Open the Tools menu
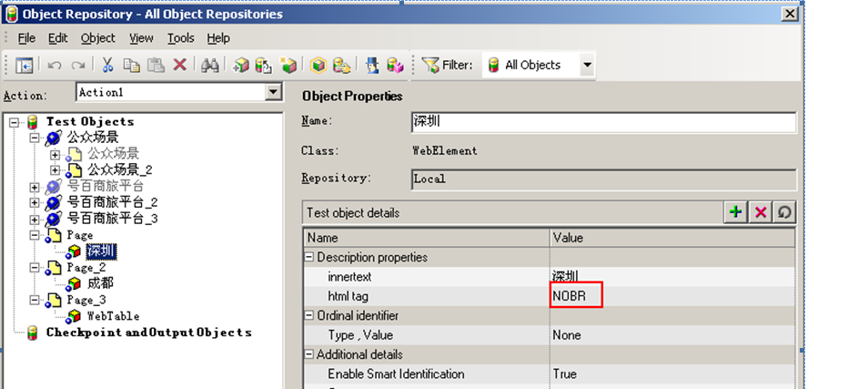 (x=180, y=38)
